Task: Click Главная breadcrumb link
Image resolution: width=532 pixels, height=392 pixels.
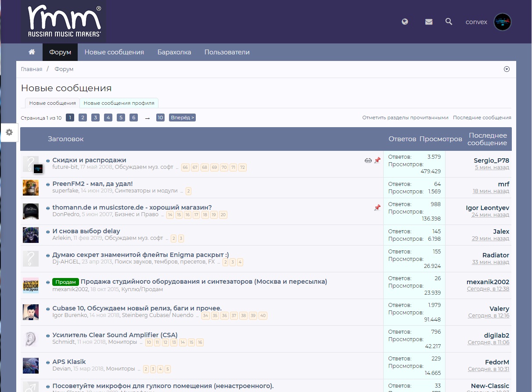Action: (32, 69)
